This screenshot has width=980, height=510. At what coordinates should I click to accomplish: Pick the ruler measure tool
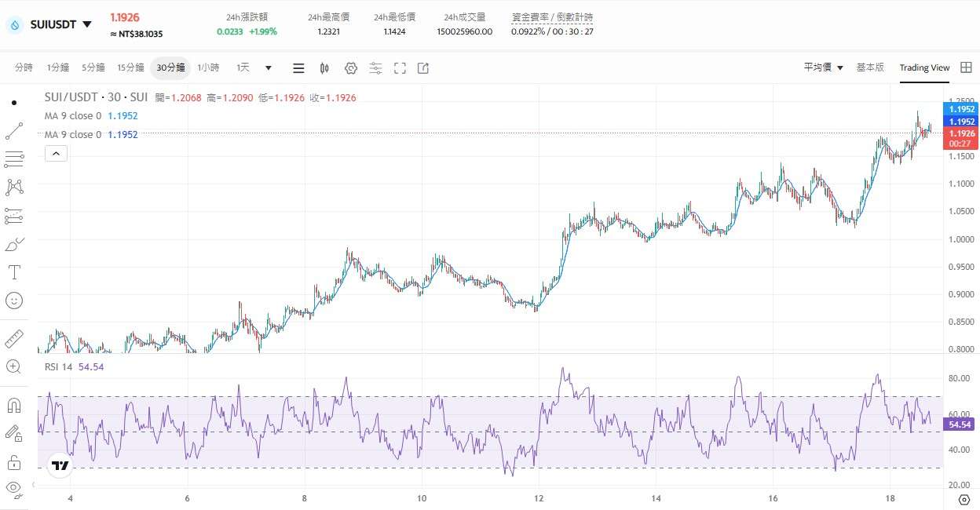[x=14, y=339]
